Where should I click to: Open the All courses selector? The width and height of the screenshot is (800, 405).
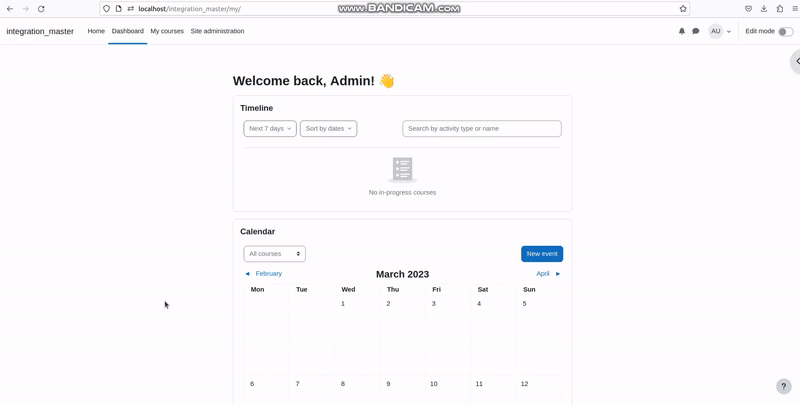274,254
